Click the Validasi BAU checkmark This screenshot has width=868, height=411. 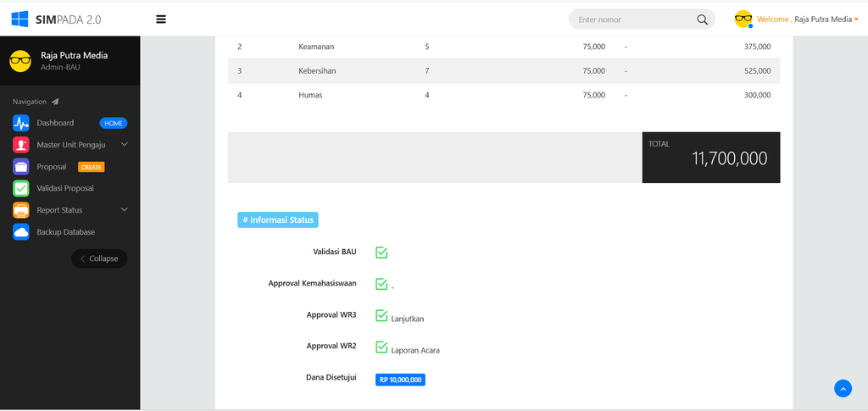[x=381, y=253]
